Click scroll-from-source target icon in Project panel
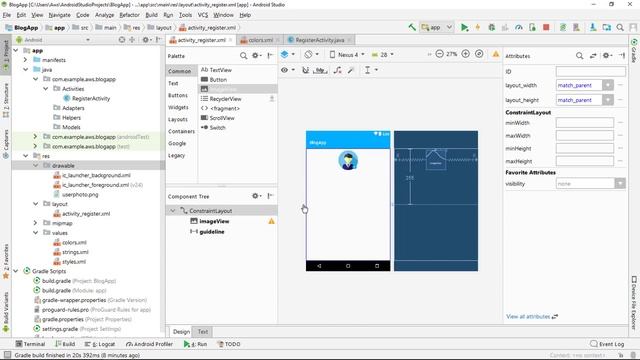The height and width of the screenshot is (360, 640). point(122,40)
